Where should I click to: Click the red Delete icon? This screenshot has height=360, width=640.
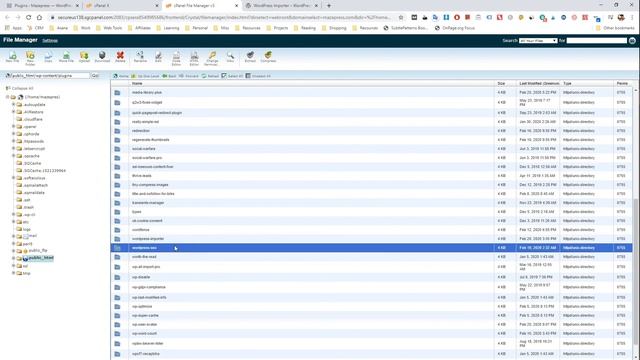click(120, 56)
